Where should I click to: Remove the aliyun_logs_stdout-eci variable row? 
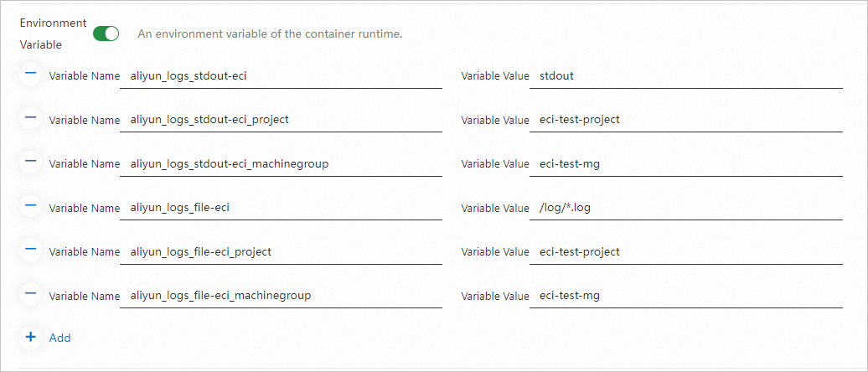(31, 75)
